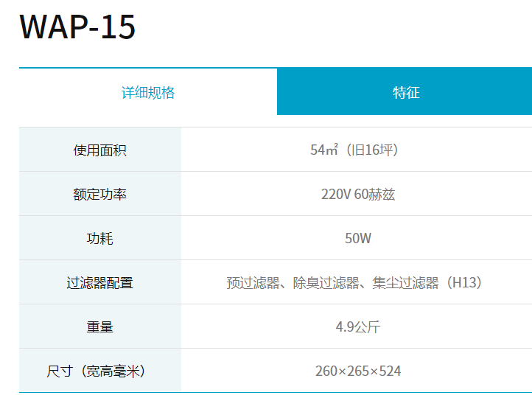Click the 50W power value
Viewport: 532px width, 398px height.
click(x=358, y=239)
